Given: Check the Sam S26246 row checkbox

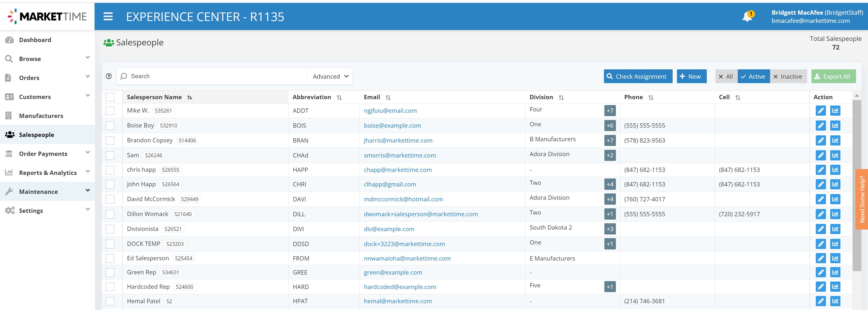Looking at the screenshot, I should [x=110, y=155].
